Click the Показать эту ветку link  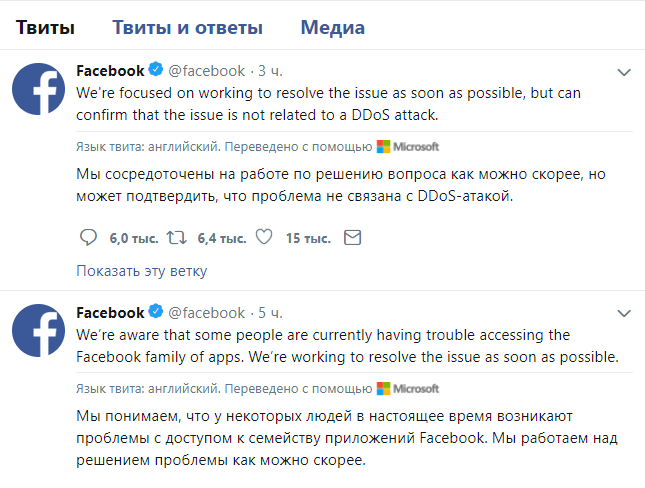tap(141, 271)
